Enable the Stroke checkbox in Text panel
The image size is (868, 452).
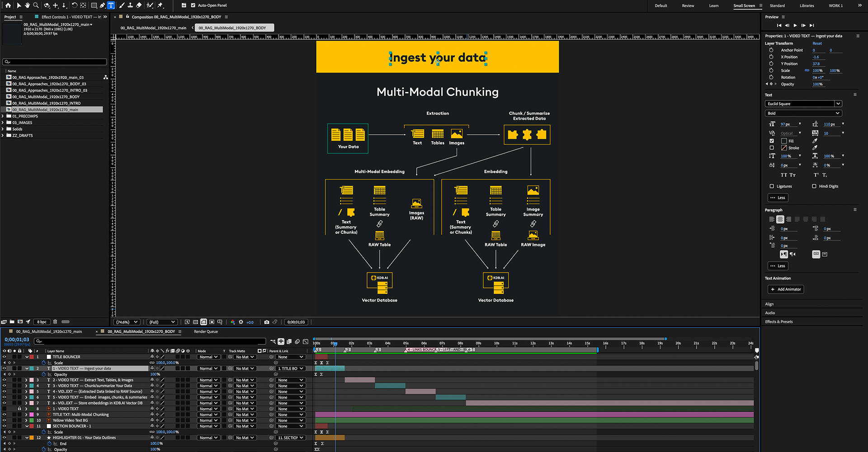click(x=772, y=148)
